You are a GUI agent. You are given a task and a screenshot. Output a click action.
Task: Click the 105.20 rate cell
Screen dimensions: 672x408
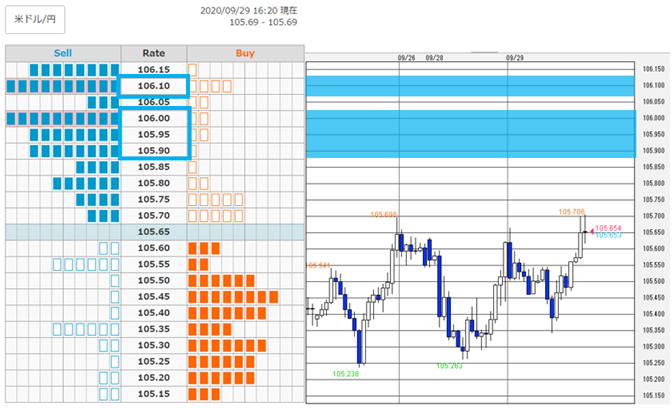tap(154, 378)
